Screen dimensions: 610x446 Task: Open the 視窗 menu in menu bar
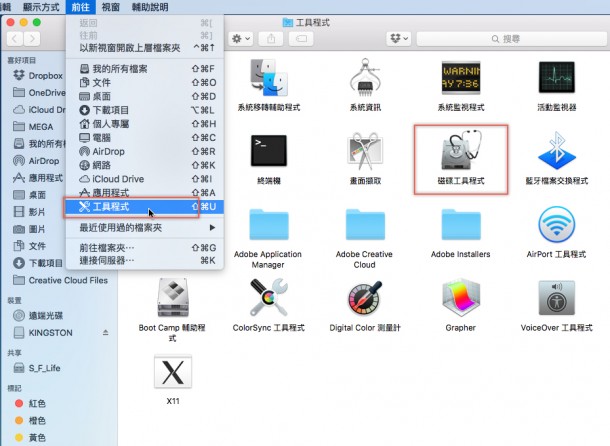[x=110, y=7]
